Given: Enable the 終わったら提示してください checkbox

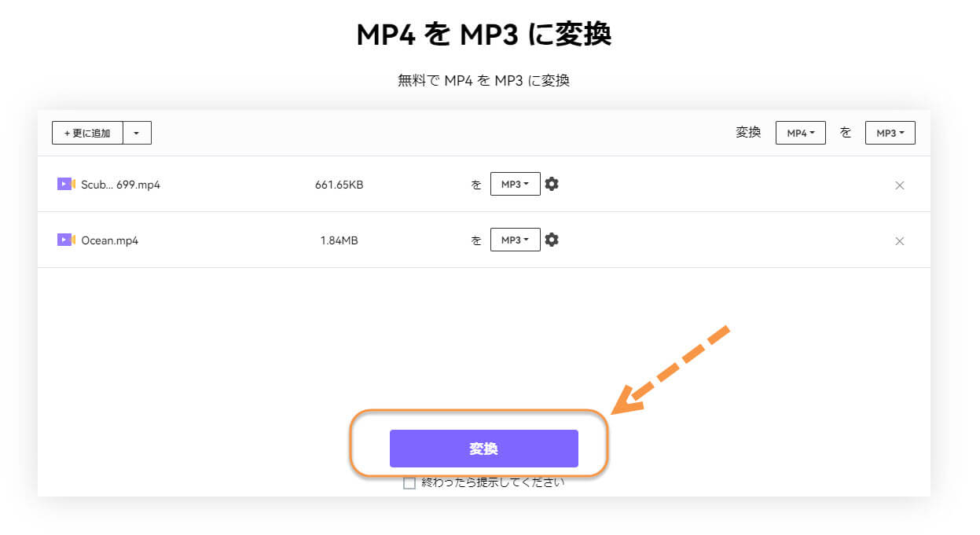Looking at the screenshot, I should [409, 483].
